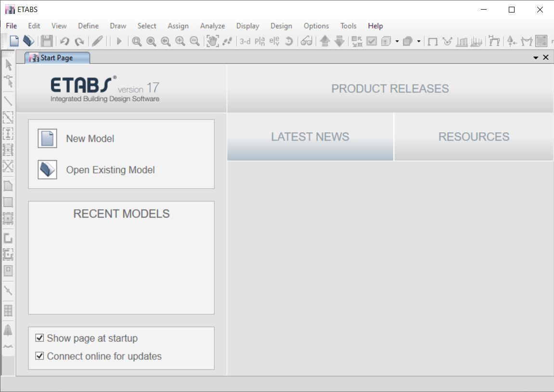Viewport: 554px width, 392px height.
Task: Uncheck Connect online for updates
Action: pyautogui.click(x=39, y=355)
